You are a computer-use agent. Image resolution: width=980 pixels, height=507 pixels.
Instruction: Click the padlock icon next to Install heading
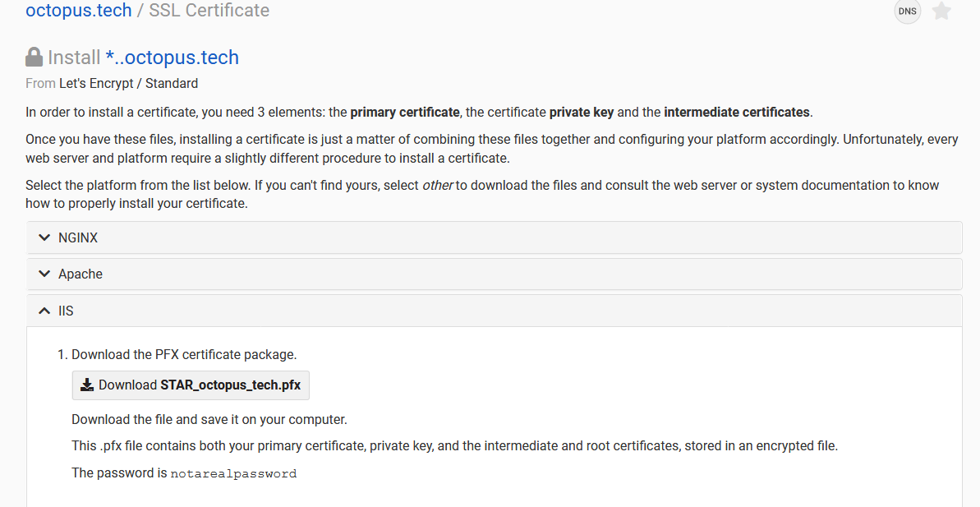click(x=34, y=56)
